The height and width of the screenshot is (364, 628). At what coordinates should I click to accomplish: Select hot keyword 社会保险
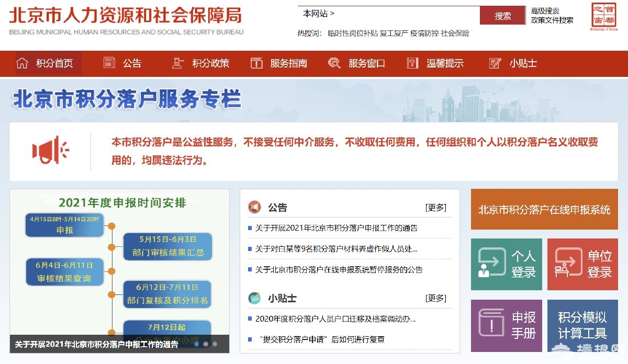455,33
